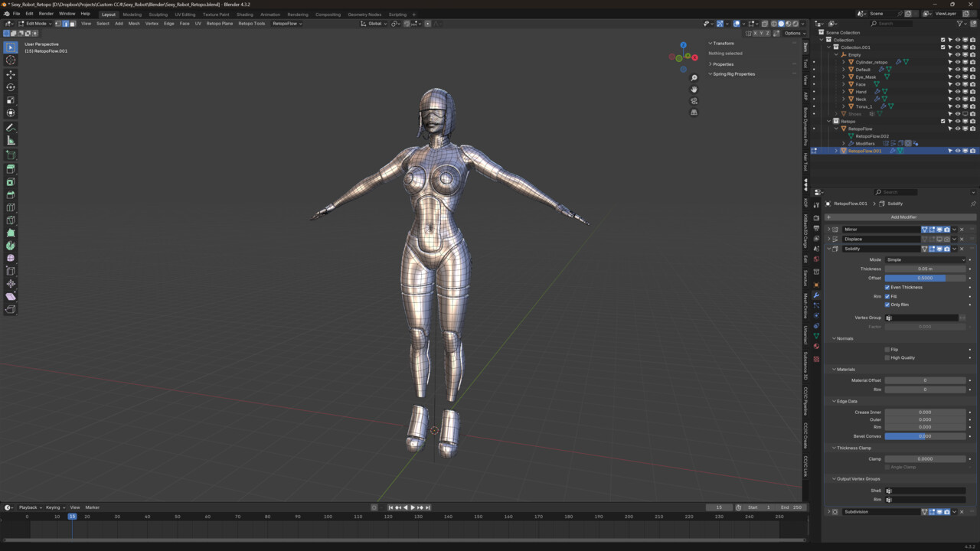Open the Render menu
Image resolution: width=980 pixels, height=551 pixels.
click(46, 14)
